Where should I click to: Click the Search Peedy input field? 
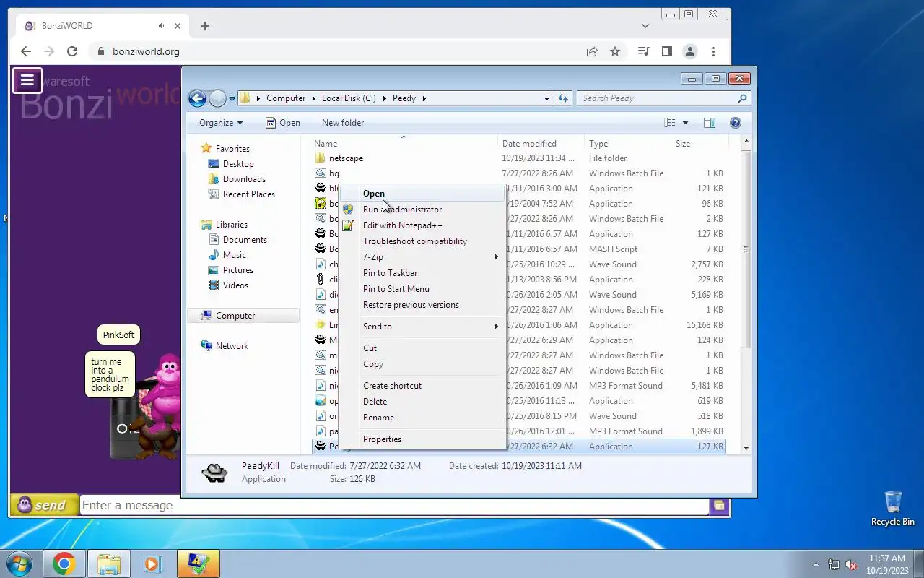(657, 98)
